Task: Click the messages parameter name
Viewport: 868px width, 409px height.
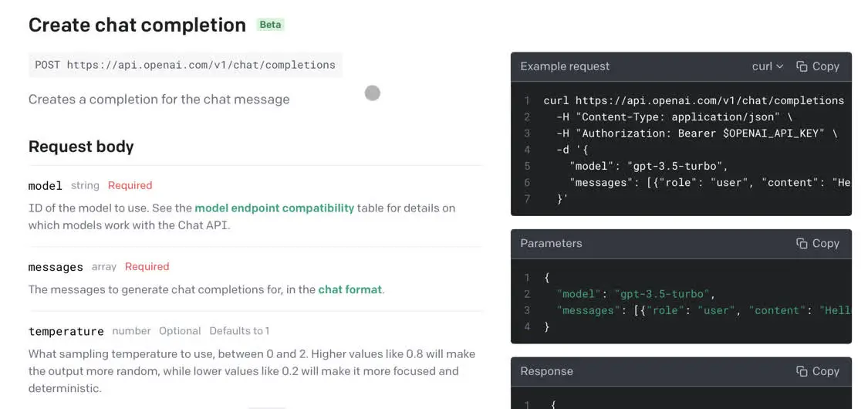Action: 56,267
